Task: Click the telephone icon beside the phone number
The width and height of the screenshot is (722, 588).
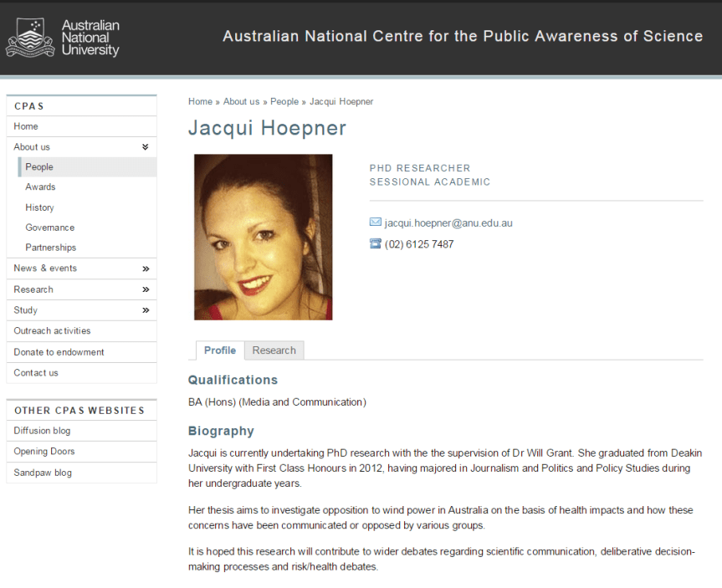Action: tap(375, 243)
